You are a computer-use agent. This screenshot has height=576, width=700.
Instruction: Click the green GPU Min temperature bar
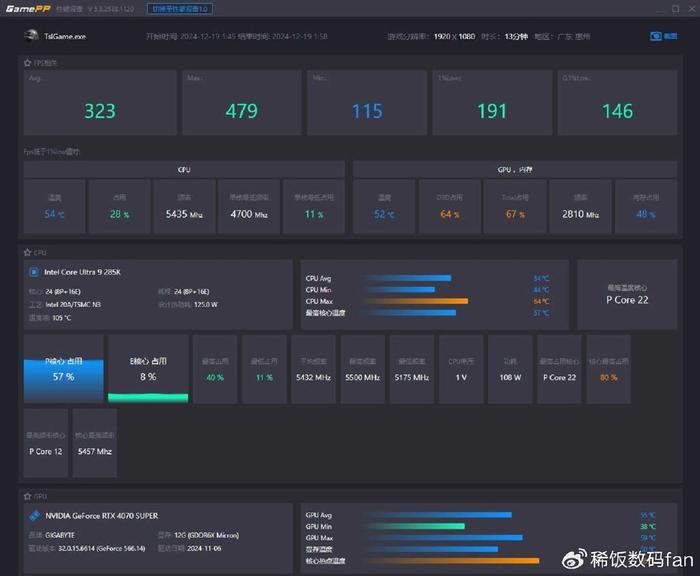415,526
